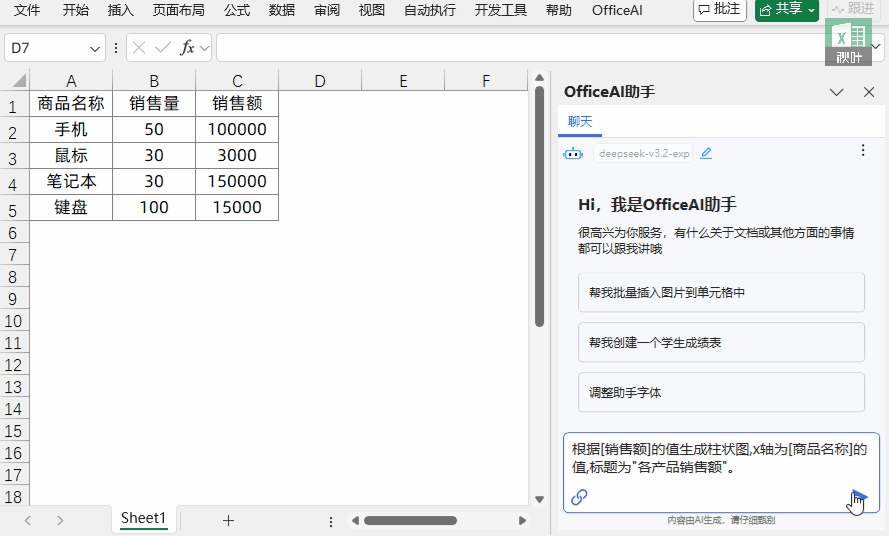Click the attachment link icon in chat box
The height and width of the screenshot is (536, 889).
pos(579,497)
